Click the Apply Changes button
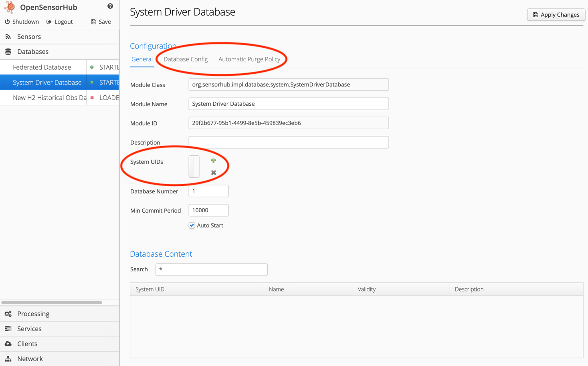The image size is (588, 366). click(556, 14)
